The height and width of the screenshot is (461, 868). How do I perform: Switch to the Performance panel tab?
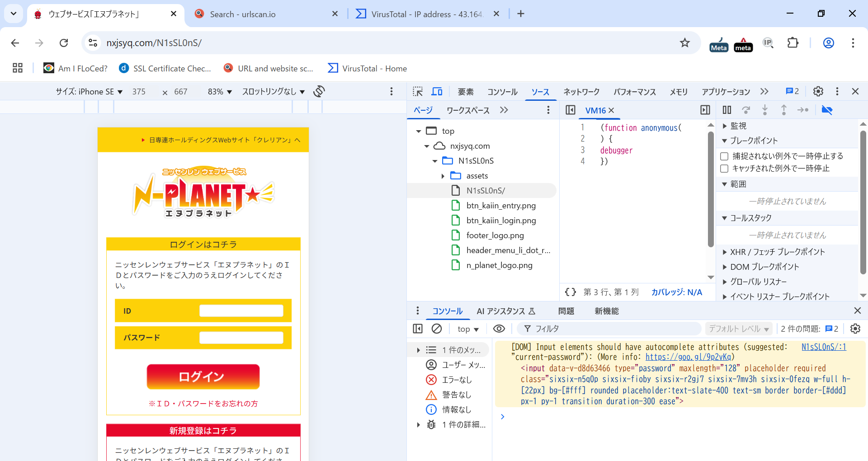pyautogui.click(x=635, y=92)
